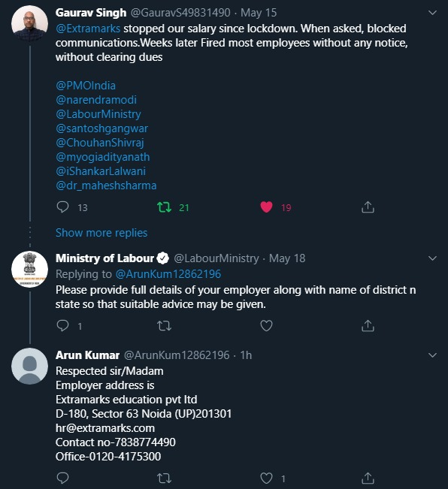This screenshot has width=448, height=489.
Task: Show more replies in the thread
Action: pyautogui.click(x=101, y=233)
